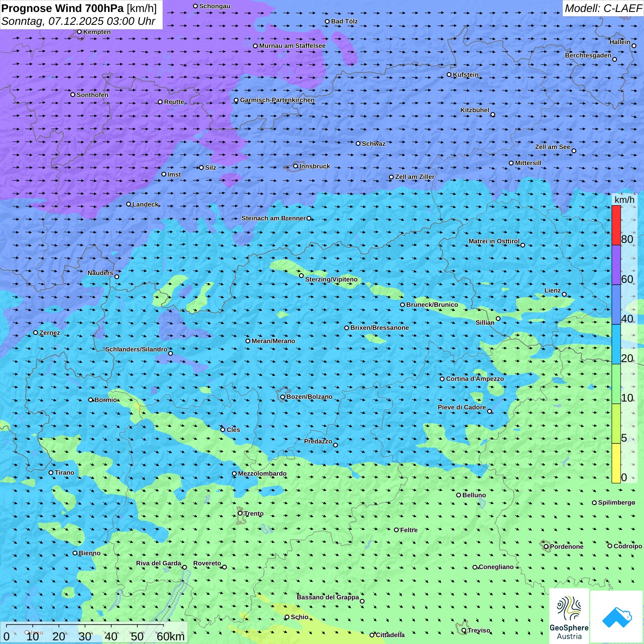This screenshot has height=644, width=644.
Task: Click the 'Kitzbühel' label
Action: point(475,110)
